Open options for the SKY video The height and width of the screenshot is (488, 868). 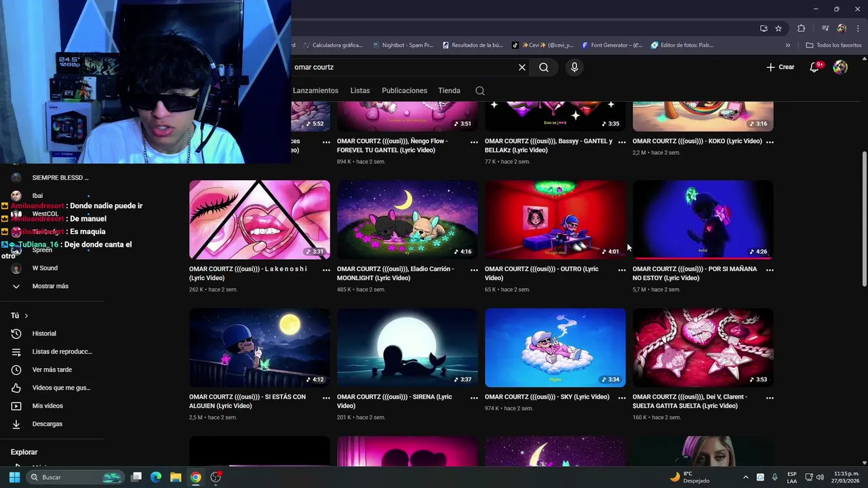pyautogui.click(x=622, y=398)
